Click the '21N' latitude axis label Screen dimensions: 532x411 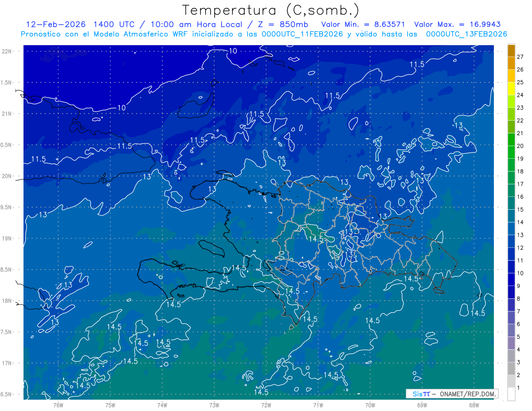pos(8,114)
